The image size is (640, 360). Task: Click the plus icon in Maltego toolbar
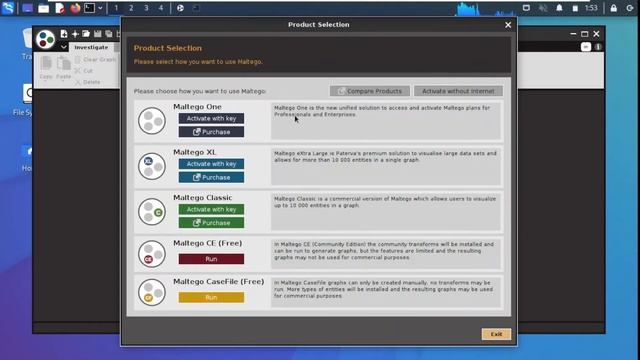pyautogui.click(x=75, y=34)
